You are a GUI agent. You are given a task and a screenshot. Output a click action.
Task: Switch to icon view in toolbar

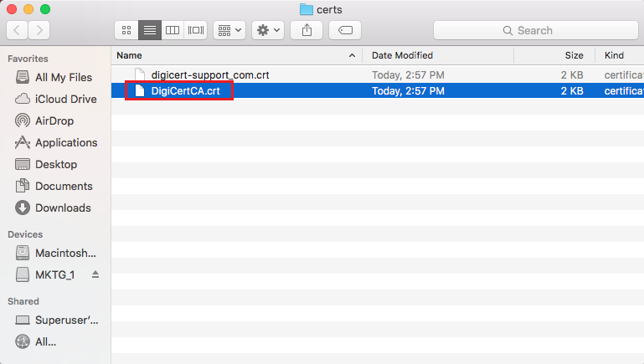[x=126, y=30]
